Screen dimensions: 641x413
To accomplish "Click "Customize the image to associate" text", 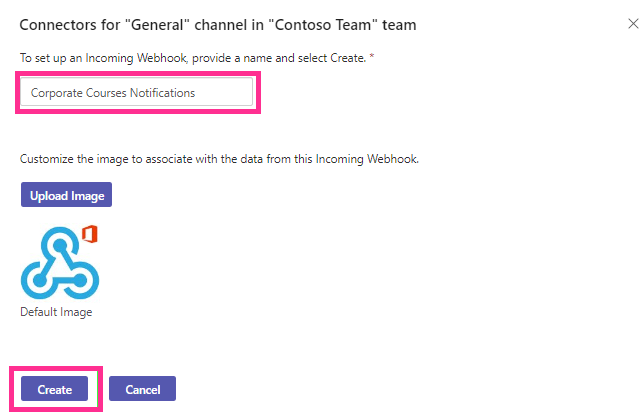I will pyautogui.click(x=219, y=159).
